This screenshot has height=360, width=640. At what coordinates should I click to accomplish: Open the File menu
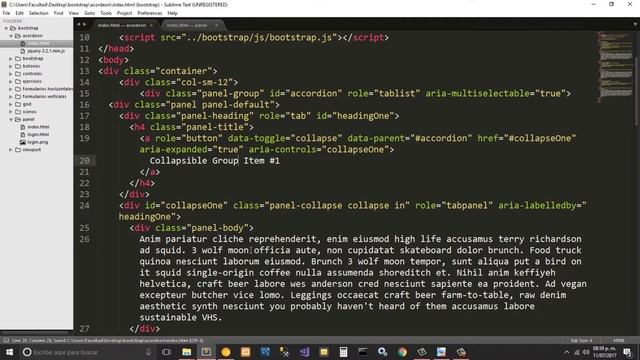click(6, 13)
